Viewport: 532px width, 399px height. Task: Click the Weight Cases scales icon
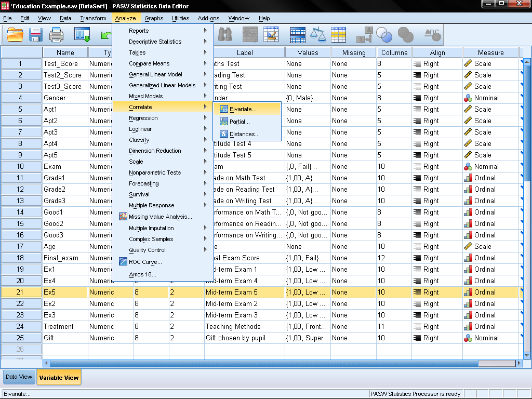click(317, 35)
